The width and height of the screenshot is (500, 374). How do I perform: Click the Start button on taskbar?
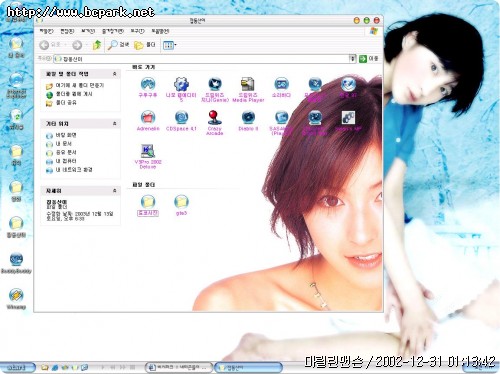(x=16, y=367)
